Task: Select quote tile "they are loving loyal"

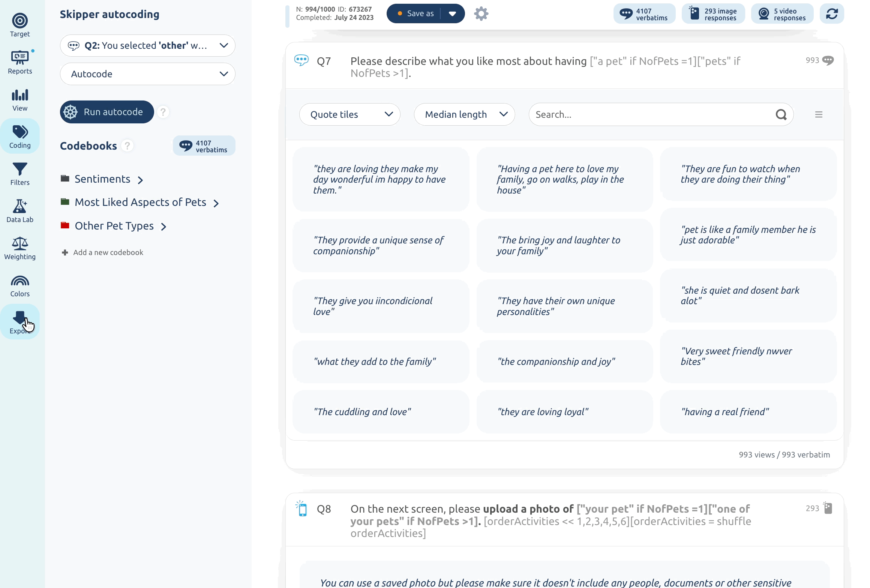Action: (x=564, y=412)
